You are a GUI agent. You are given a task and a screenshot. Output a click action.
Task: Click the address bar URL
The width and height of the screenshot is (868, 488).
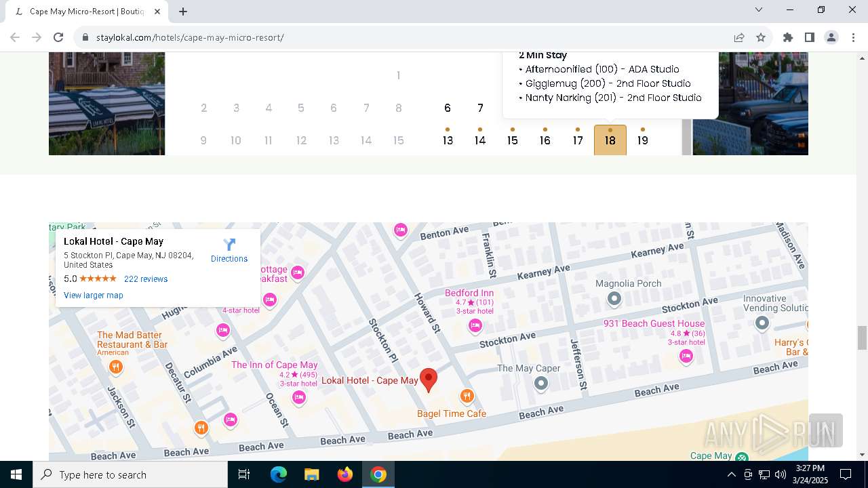tap(190, 37)
